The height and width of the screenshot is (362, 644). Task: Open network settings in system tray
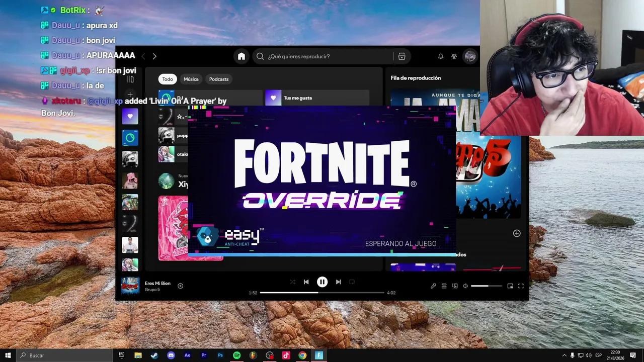click(580, 355)
